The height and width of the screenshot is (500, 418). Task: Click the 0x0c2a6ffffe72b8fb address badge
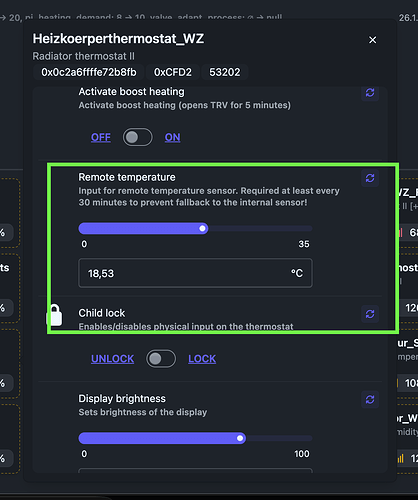click(89, 72)
